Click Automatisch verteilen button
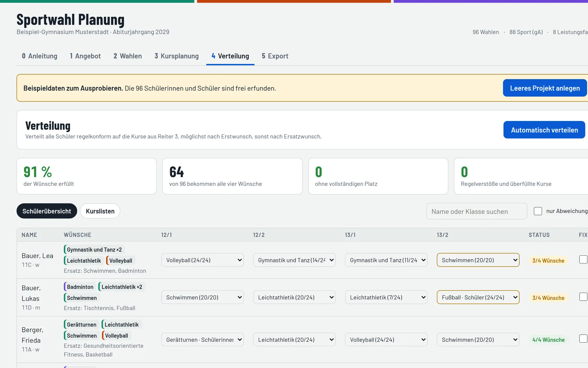The height and width of the screenshot is (368, 588). click(x=544, y=130)
